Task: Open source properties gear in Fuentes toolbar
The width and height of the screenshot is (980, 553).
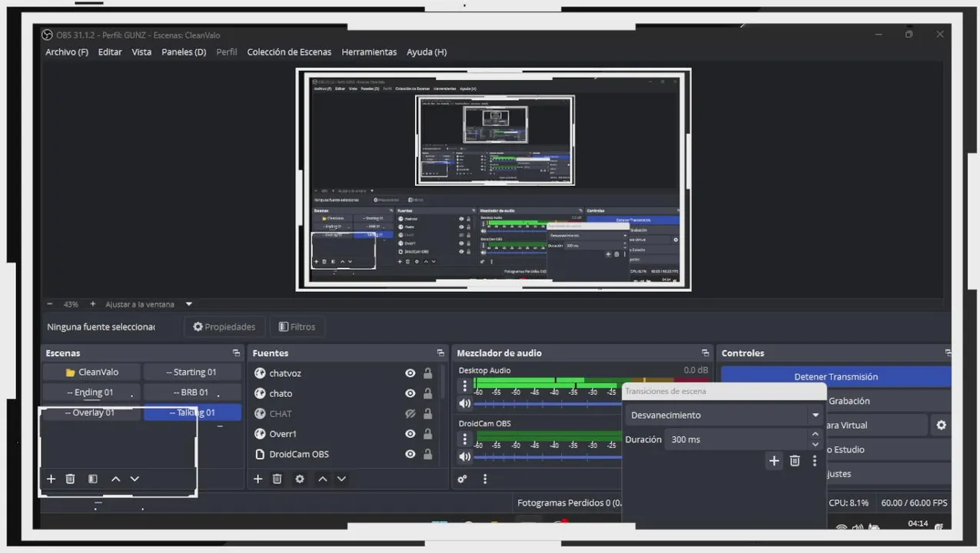Action: point(300,478)
